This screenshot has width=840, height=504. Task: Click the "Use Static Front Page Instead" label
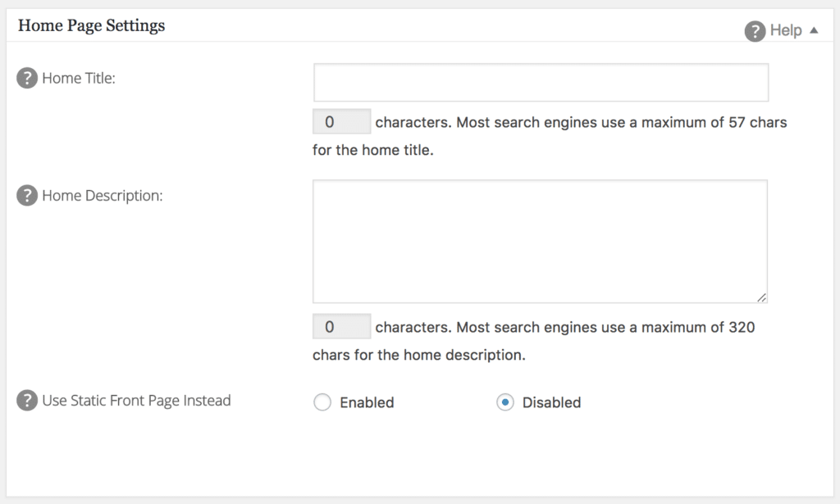point(137,401)
